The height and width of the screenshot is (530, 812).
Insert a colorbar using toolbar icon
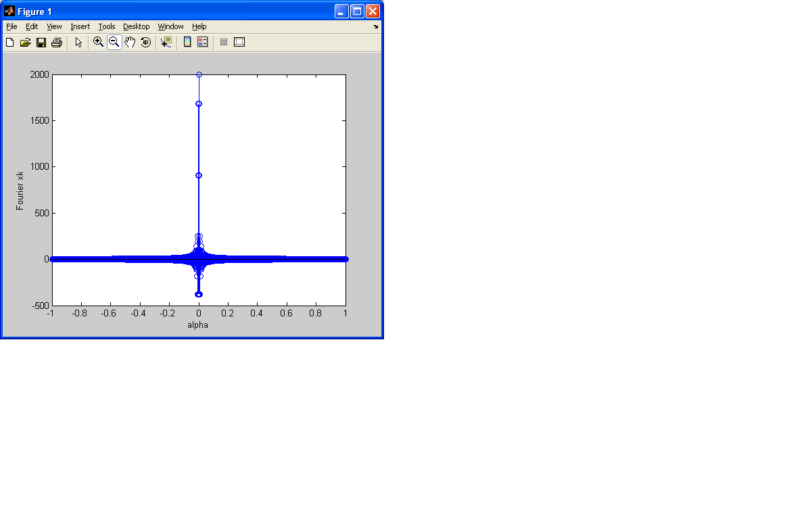coord(187,42)
